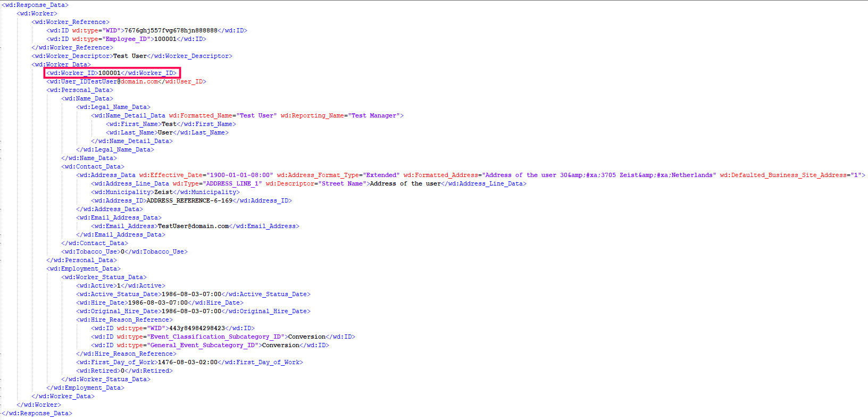Click the opening wd:Employment_Data tag
Viewport: 868px width, 420px height.
pos(84,268)
